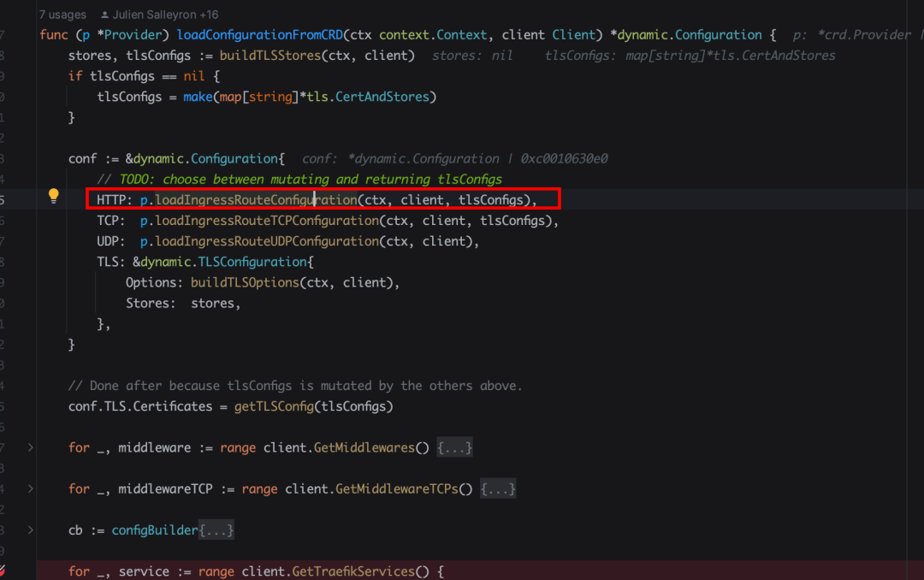This screenshot has height=580, width=924.
Task: Click the 'make' builtin call
Action: point(198,97)
